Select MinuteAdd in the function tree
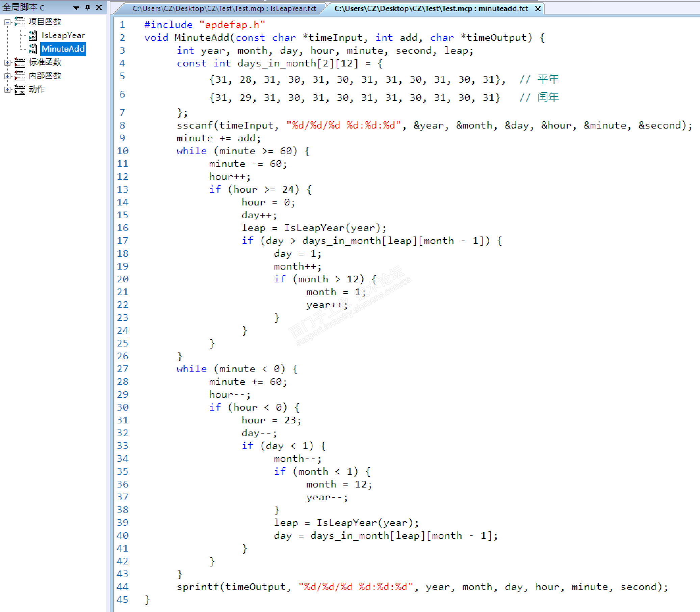700x612 pixels. click(63, 49)
